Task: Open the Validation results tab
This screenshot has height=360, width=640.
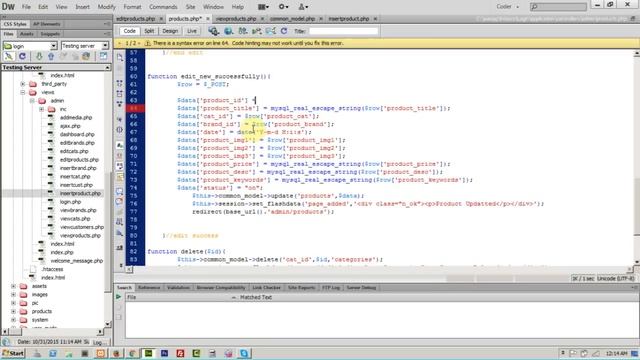Action: pos(178,288)
